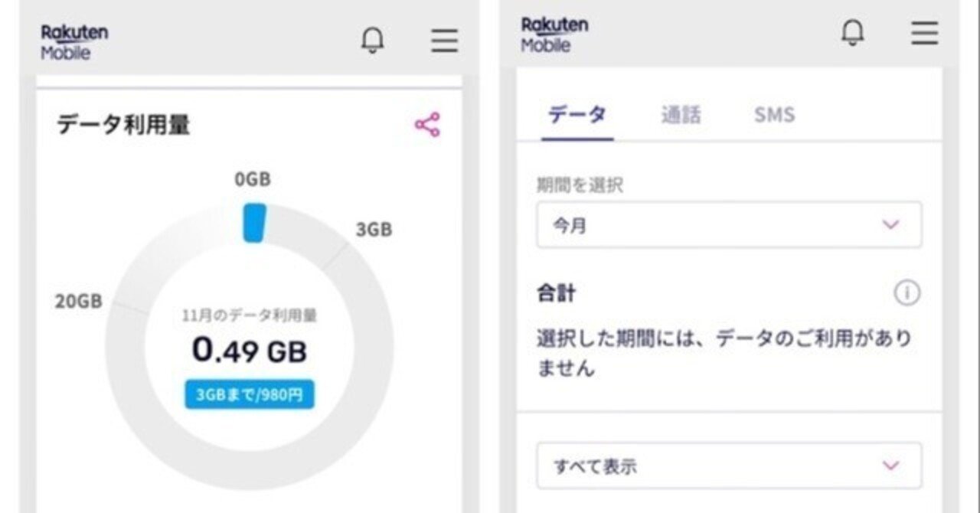The height and width of the screenshot is (513, 980).
Task: Select the 0.49 GB usage value
Action: coord(249,350)
